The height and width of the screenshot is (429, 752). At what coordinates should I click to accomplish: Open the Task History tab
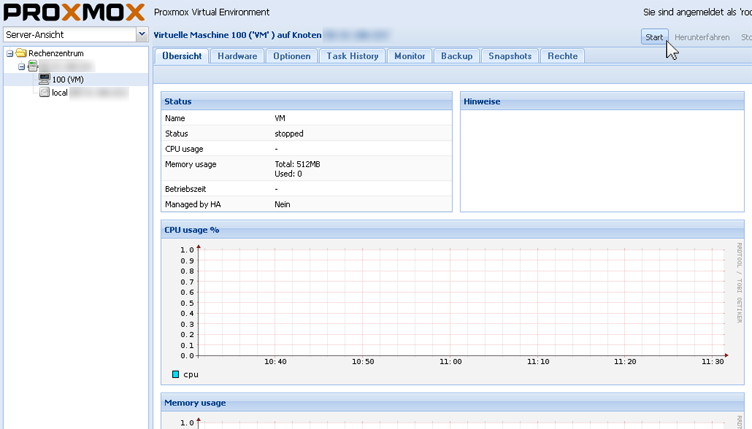[352, 56]
